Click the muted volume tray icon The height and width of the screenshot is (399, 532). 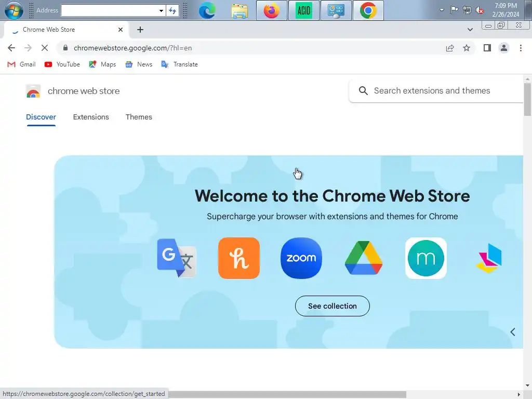480,10
